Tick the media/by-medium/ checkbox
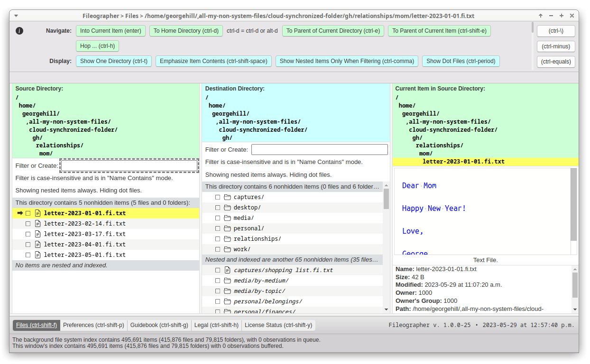Screen dimensions: 590x364 point(218,281)
